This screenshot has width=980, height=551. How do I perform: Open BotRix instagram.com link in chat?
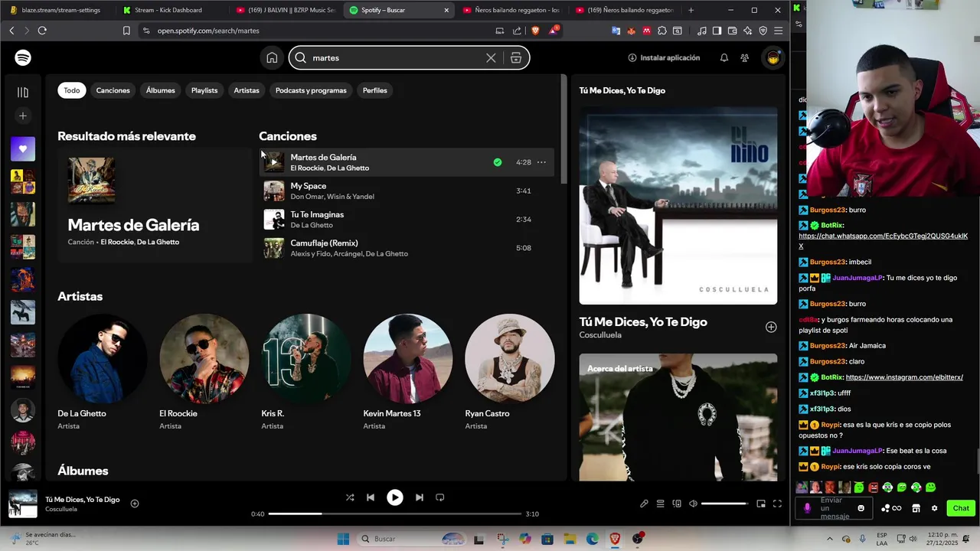pyautogui.click(x=904, y=377)
